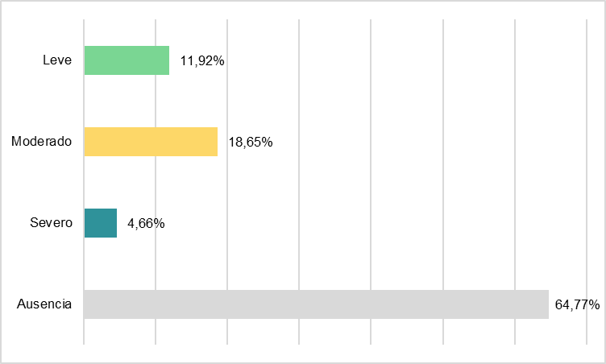This screenshot has width=606, height=364.
Task: Click the teal Severo bar
Action: [x=101, y=223]
